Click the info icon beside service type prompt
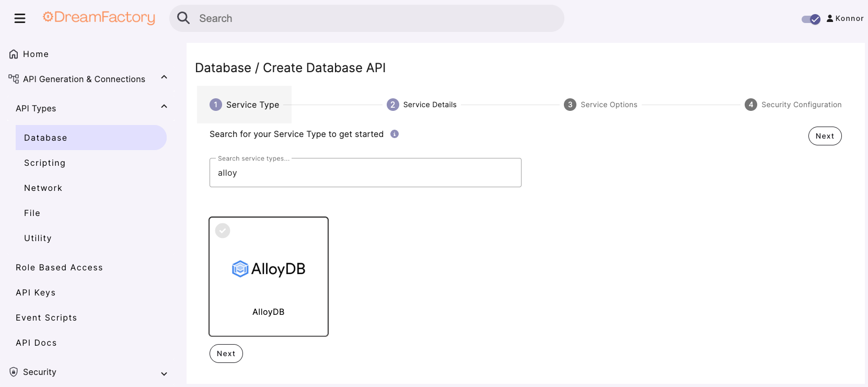The height and width of the screenshot is (387, 868). tap(395, 134)
